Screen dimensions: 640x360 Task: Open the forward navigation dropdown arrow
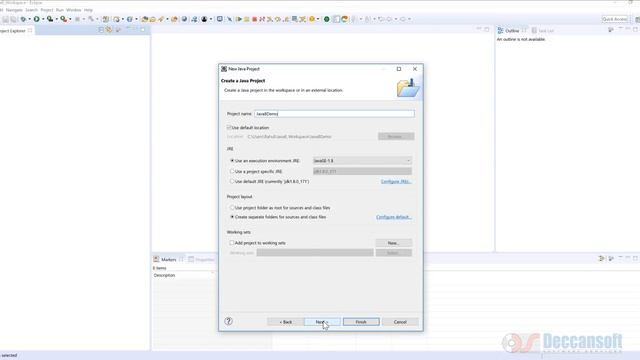(x=409, y=19)
